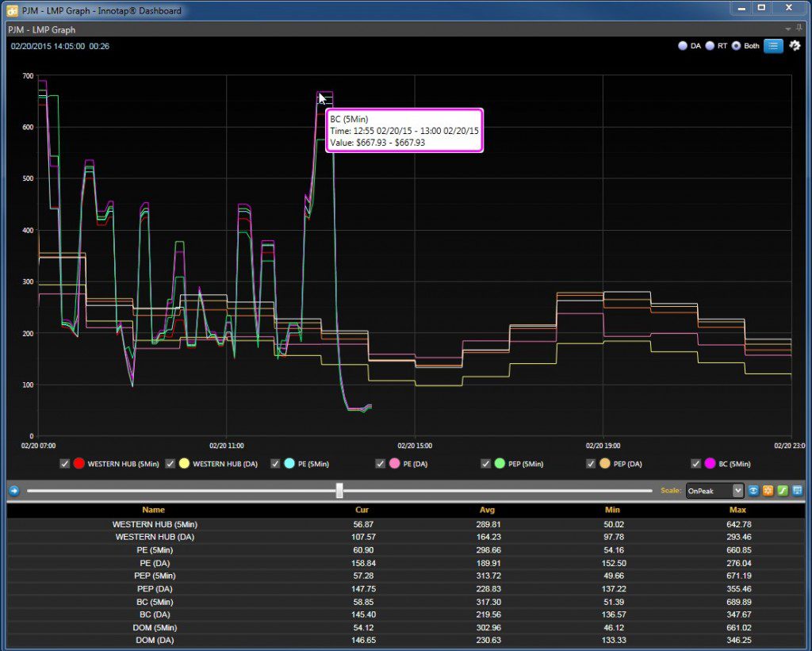Screen dimensions: 812x651
Task: Click the red WESTERN HUB (5Min) color swatch
Action: (x=79, y=464)
